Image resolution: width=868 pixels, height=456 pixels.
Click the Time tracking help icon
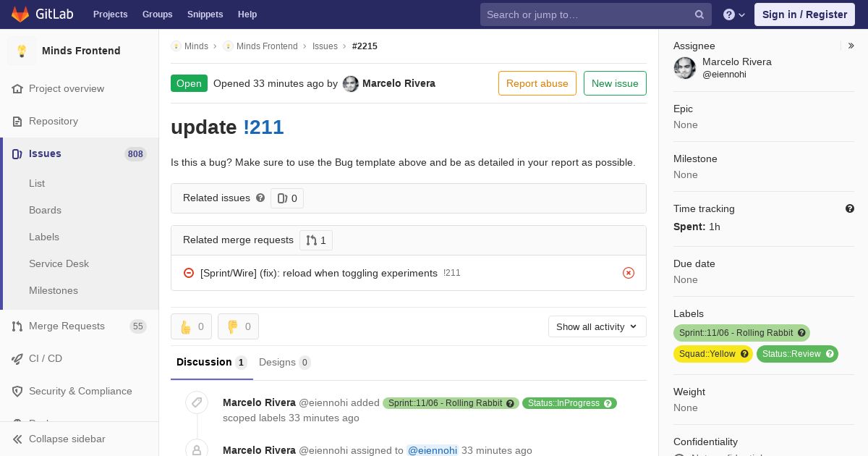click(850, 208)
